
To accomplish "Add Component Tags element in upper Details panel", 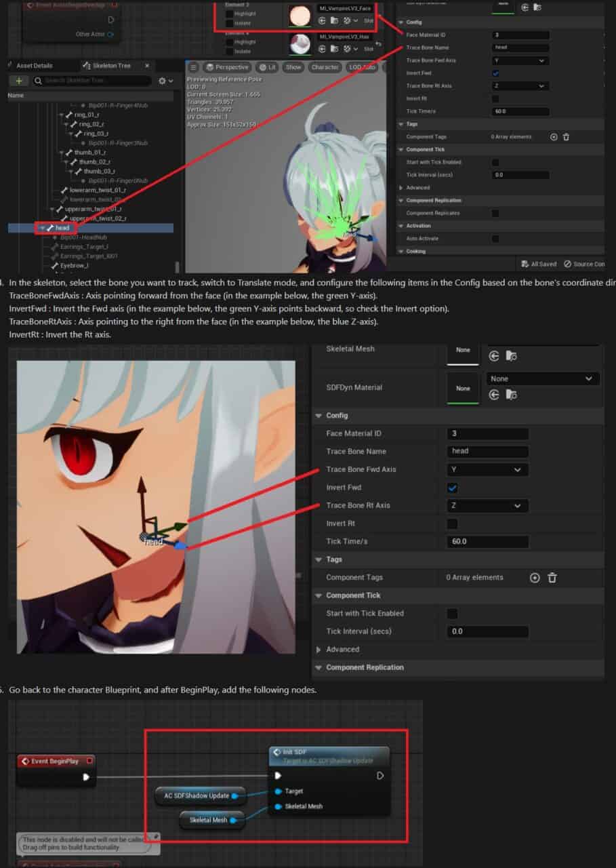I will coord(554,137).
